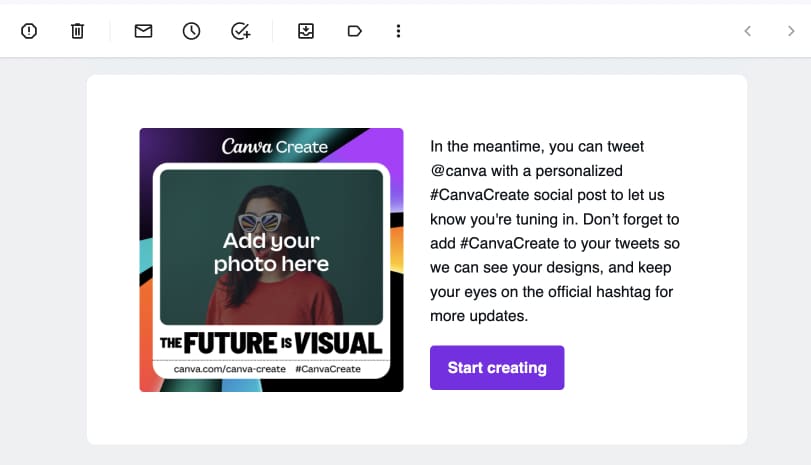Open the three-dot More menu
The width and height of the screenshot is (811, 465).
398,31
